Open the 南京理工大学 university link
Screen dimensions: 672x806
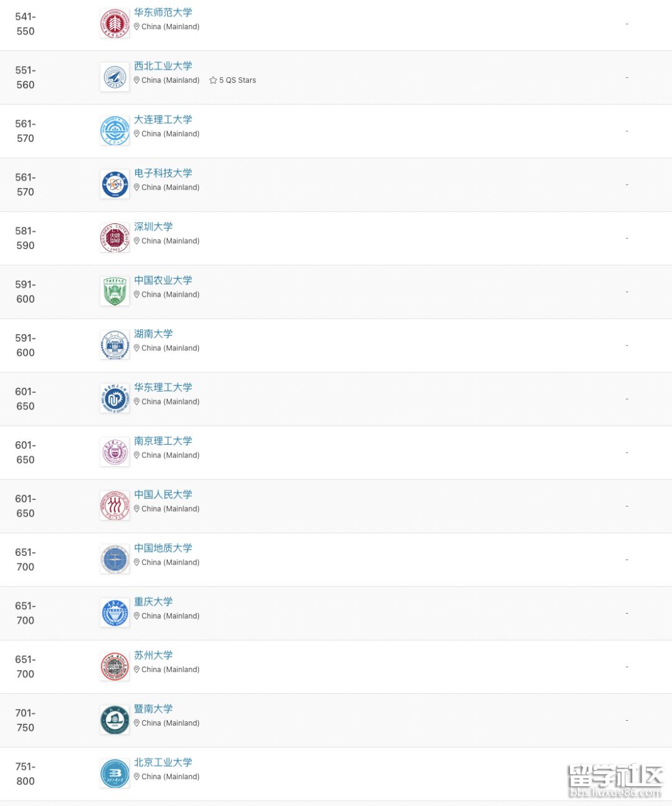pos(163,441)
